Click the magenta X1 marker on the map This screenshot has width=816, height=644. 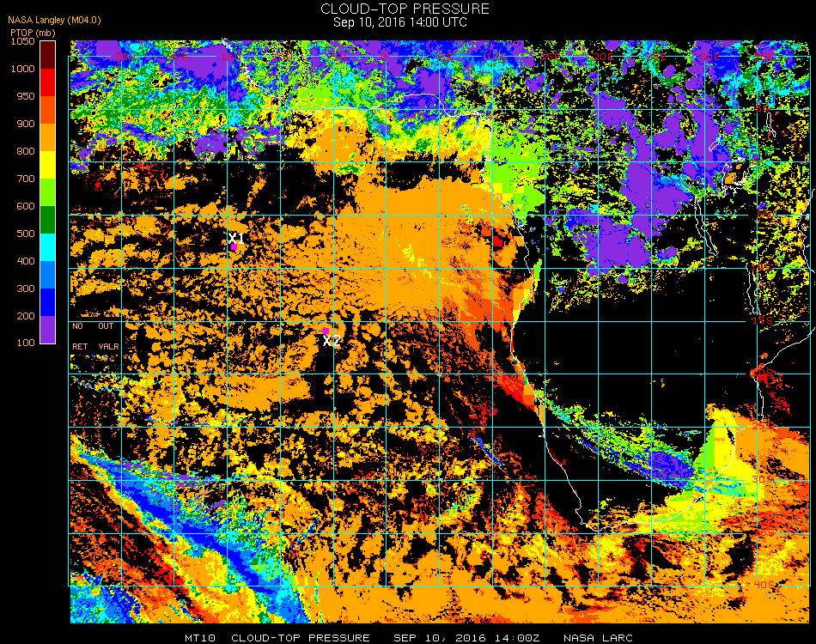tap(234, 247)
